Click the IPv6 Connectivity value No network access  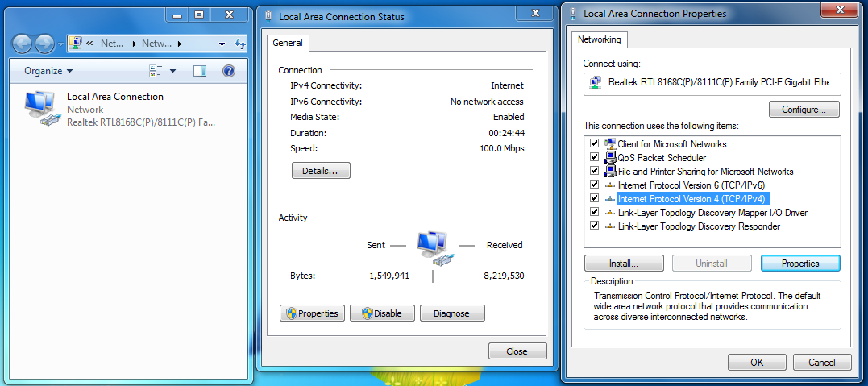pos(487,102)
